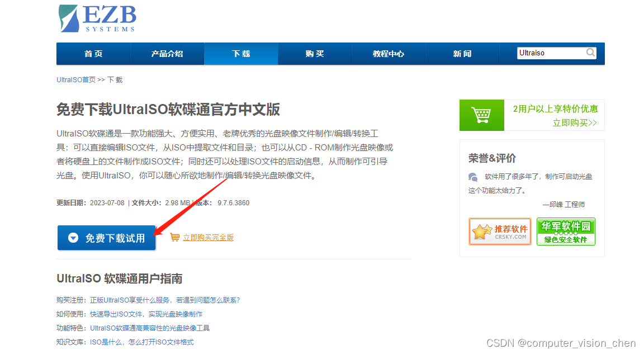Click the 免费下载试用 download button
This screenshot has height=354, width=644.
click(x=106, y=238)
